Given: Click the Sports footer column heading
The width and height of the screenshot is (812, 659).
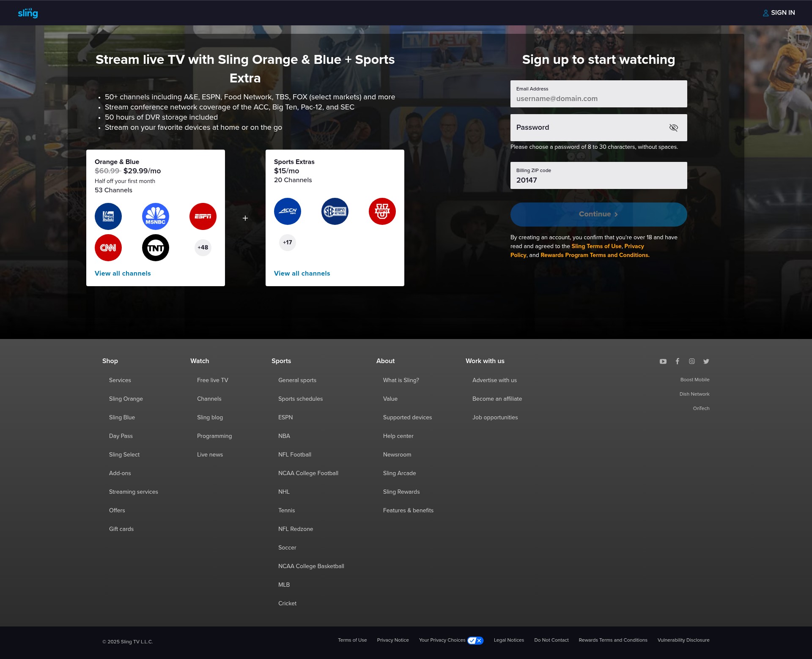Looking at the screenshot, I should tap(281, 361).
